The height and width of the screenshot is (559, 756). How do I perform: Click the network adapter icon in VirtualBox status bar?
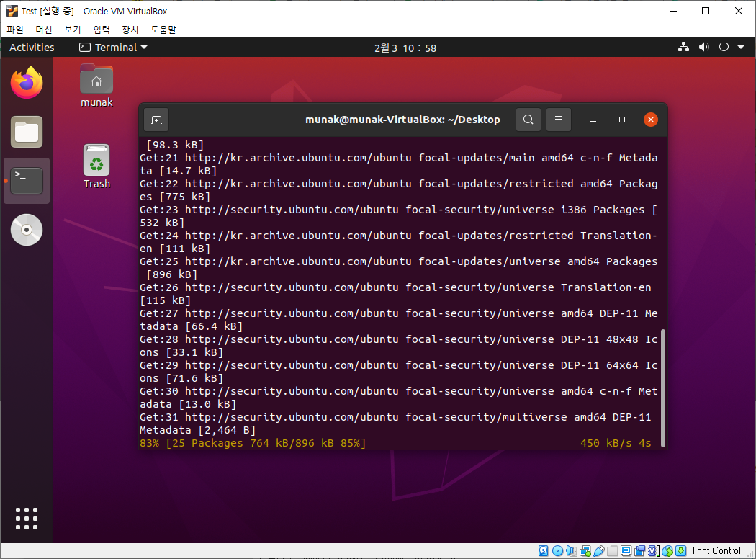[585, 551]
